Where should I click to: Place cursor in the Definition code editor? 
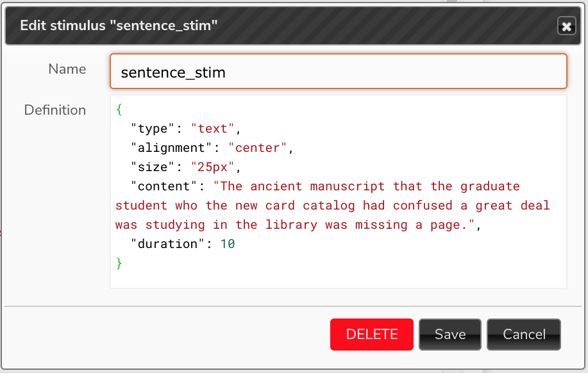tap(339, 192)
